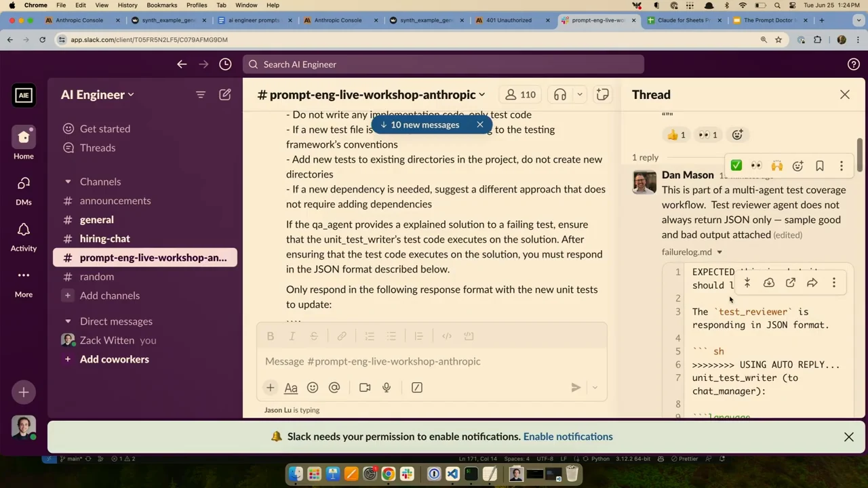Open Activity bell in left rail
Viewport: 868px width, 488px height.
tap(24, 236)
